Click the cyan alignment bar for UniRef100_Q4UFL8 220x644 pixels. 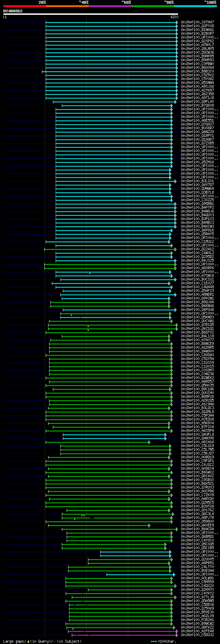(x=115, y=435)
